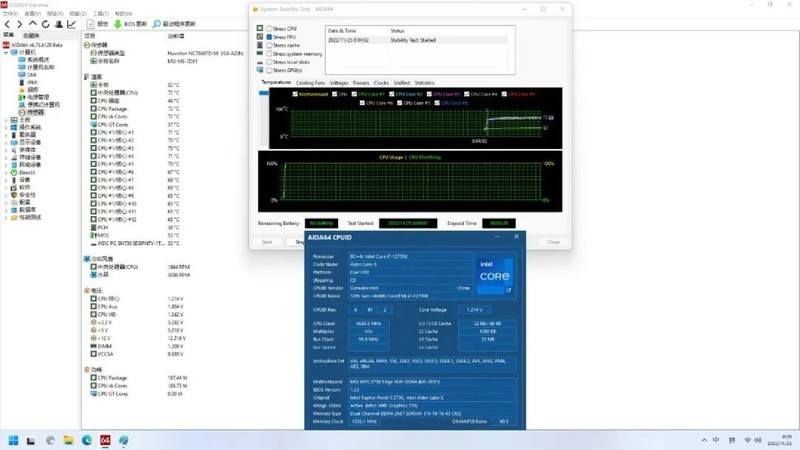
Task: Toggle CPU Core #1 graph checkbox
Action: [354, 94]
